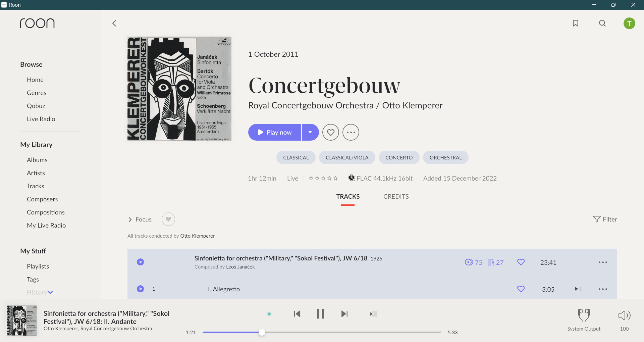Open the volume control
The image size is (644, 342).
[x=624, y=320]
